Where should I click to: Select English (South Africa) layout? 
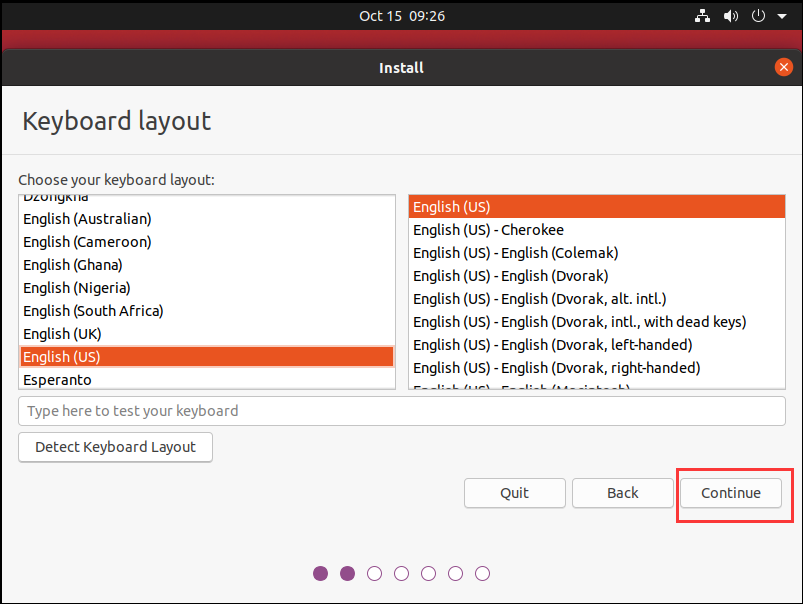207,311
